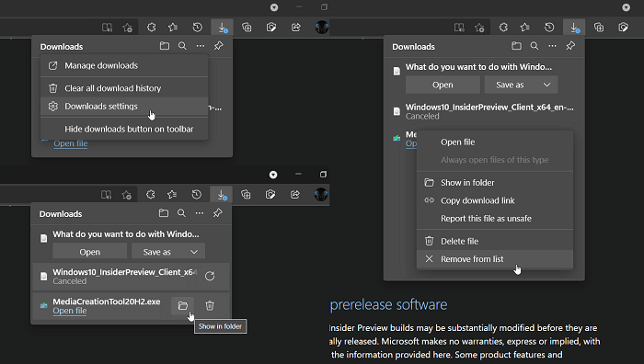Viewport: 644px width, 364px height.
Task: Click toolbar Downloads button above the Manage downloads menu
Action: coord(223,28)
